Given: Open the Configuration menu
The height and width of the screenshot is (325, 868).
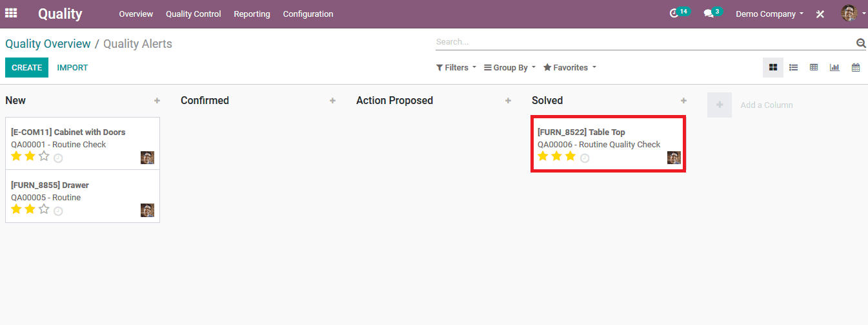Looking at the screenshot, I should pos(308,14).
